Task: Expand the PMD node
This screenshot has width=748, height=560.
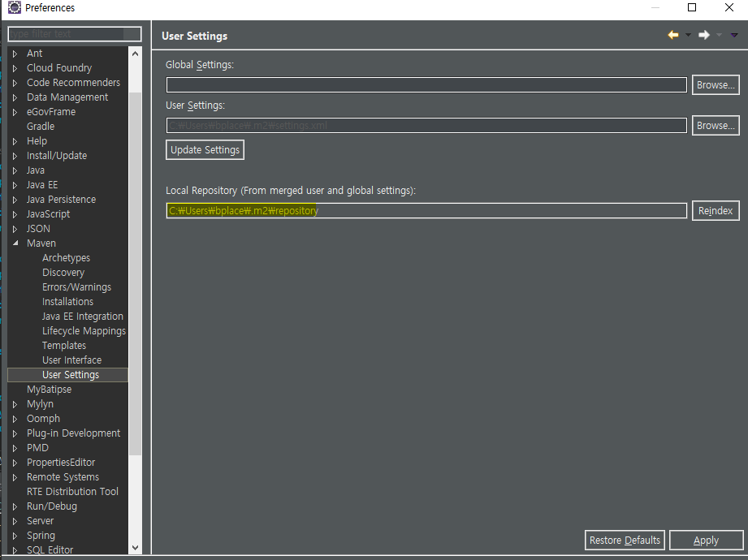Action: coord(15,449)
